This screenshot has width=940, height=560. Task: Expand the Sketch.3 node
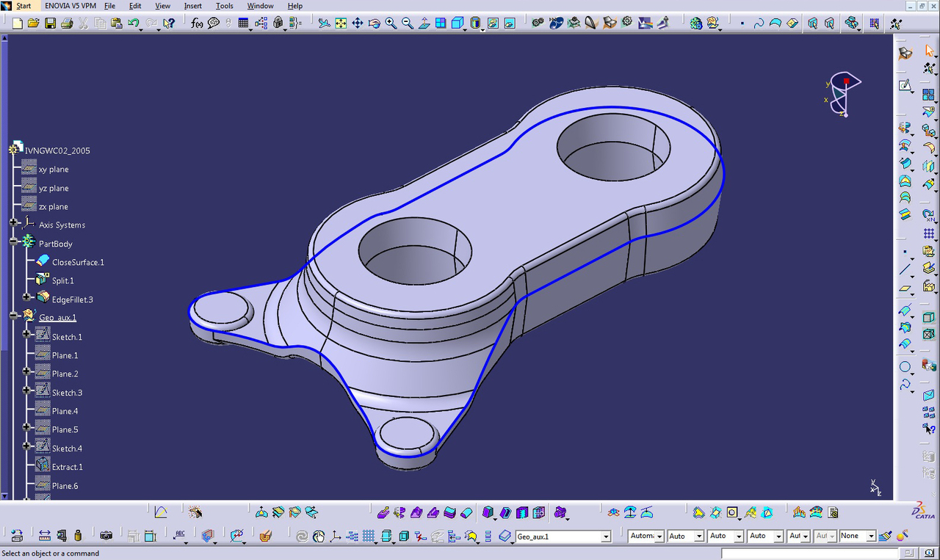pyautogui.click(x=26, y=390)
